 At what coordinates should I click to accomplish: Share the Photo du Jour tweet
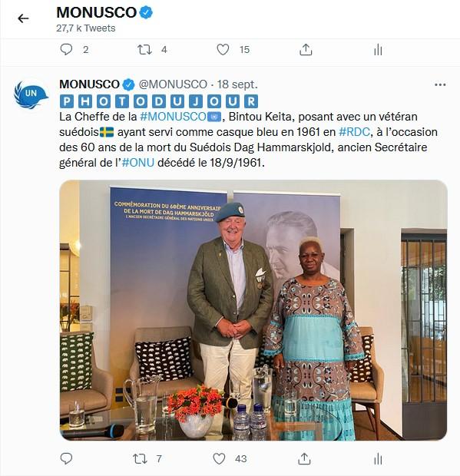click(x=304, y=458)
